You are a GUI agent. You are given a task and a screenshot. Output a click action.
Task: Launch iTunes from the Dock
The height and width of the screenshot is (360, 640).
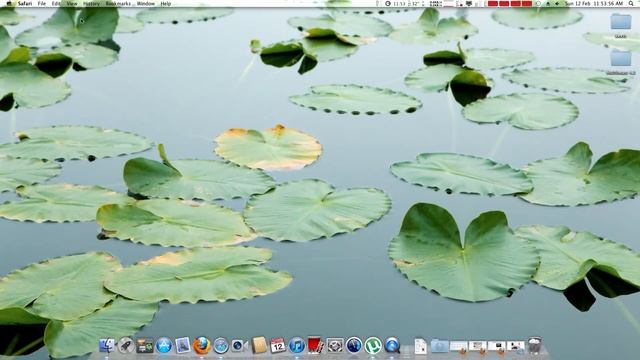click(297, 346)
